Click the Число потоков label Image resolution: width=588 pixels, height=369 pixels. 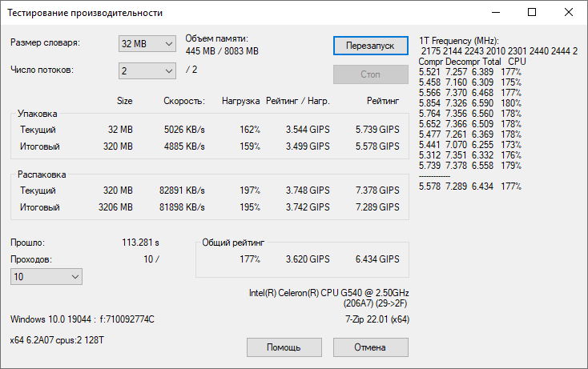point(42,70)
